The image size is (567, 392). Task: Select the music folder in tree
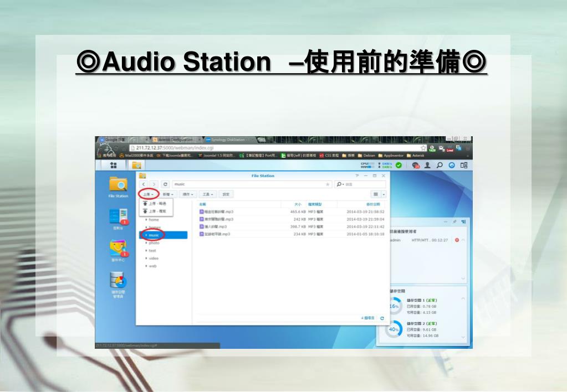pyautogui.click(x=164, y=235)
